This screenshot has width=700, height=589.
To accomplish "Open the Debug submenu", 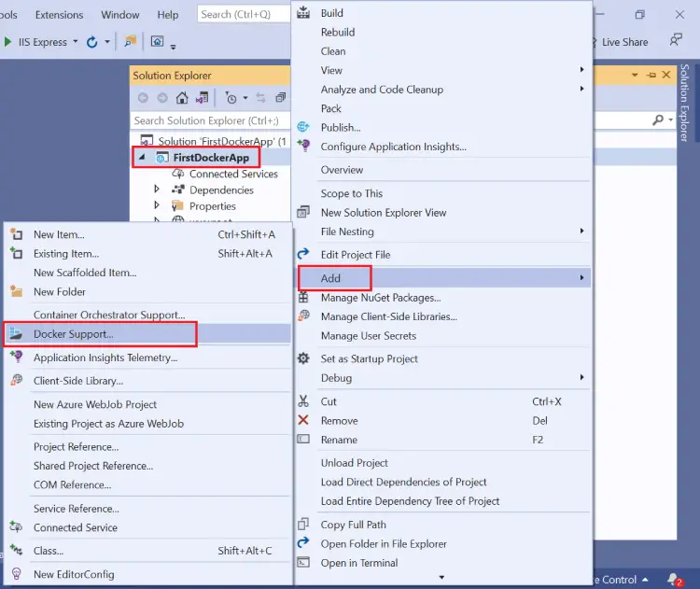I will point(581,377).
